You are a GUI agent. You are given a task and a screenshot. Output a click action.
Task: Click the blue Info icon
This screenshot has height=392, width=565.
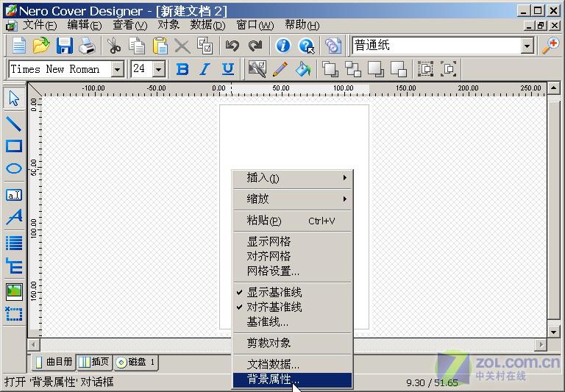[x=282, y=46]
